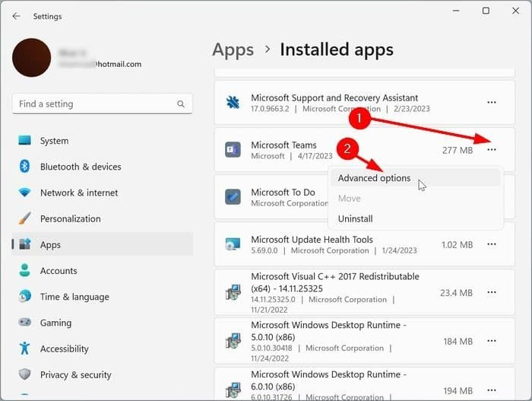This screenshot has height=401, width=532.
Task: Open Time & language settings
Action: coord(102,297)
